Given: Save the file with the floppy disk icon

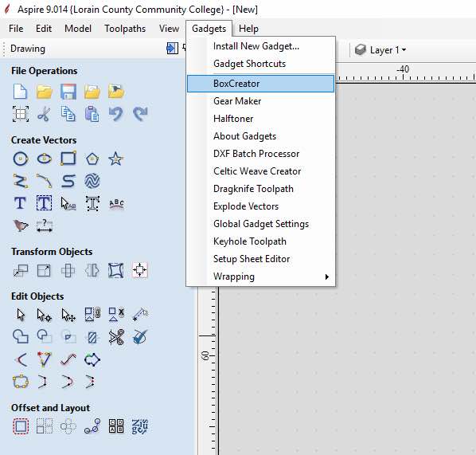Looking at the screenshot, I should (x=68, y=92).
